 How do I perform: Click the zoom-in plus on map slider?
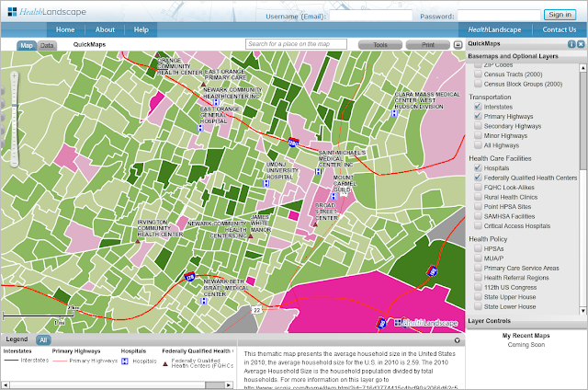point(15,75)
